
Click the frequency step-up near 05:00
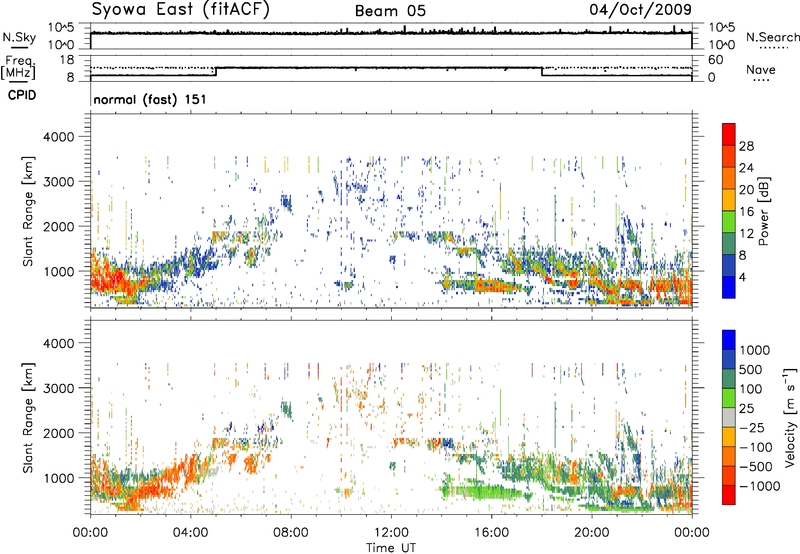coord(216,71)
